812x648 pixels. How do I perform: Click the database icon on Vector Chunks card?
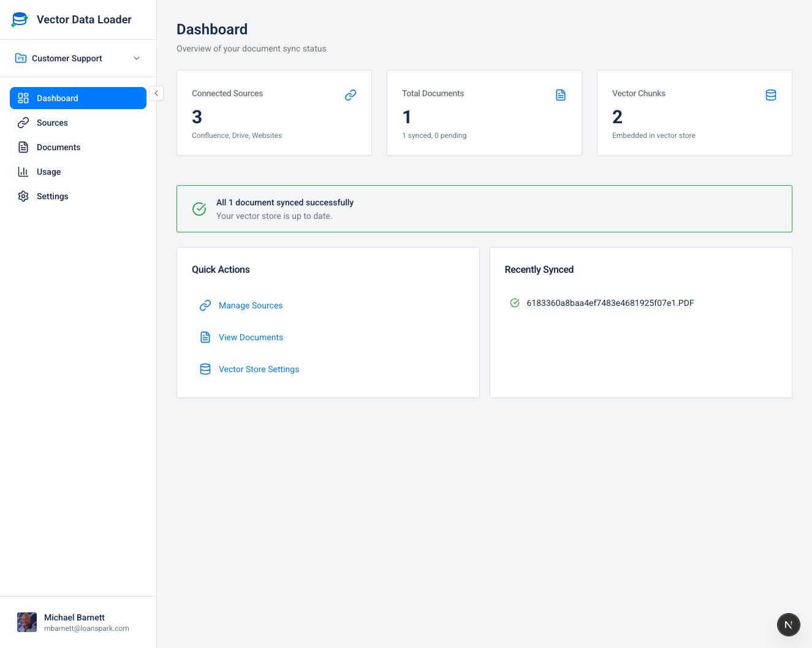[x=771, y=94]
